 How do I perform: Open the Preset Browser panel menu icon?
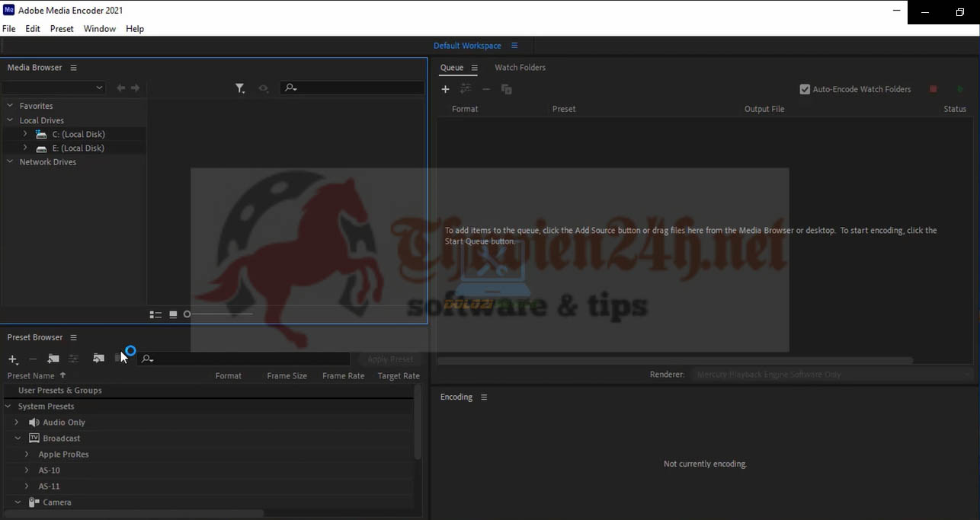tap(73, 337)
